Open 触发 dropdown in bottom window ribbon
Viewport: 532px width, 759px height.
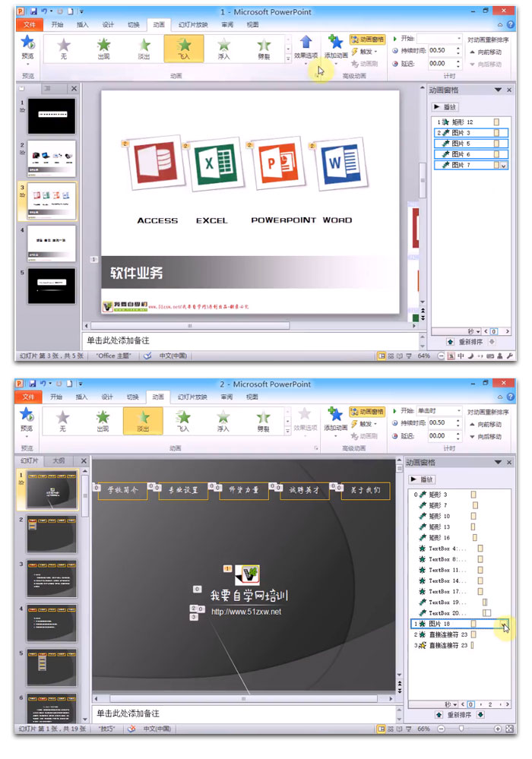click(364, 423)
